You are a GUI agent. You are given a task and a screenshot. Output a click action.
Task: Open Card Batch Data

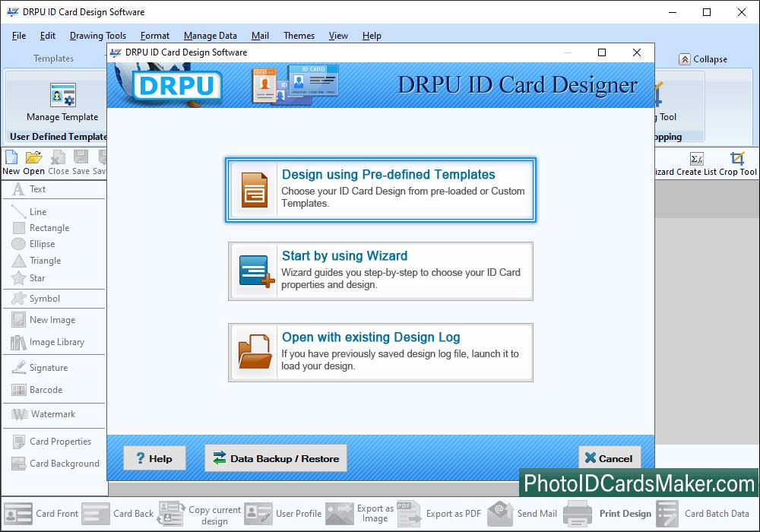click(x=703, y=514)
